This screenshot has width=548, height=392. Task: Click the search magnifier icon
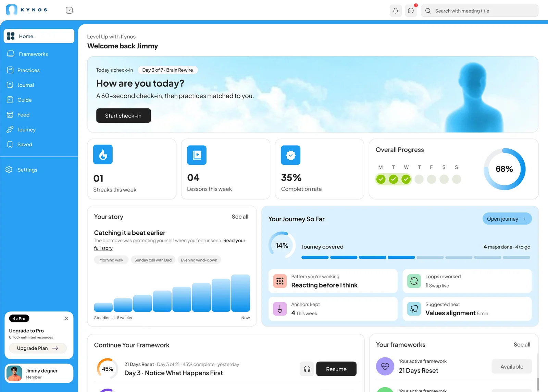click(428, 11)
